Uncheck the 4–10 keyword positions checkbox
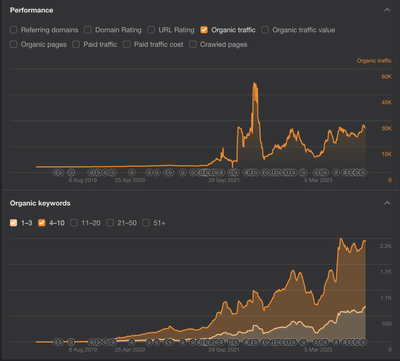400x361 pixels. pyautogui.click(x=42, y=223)
